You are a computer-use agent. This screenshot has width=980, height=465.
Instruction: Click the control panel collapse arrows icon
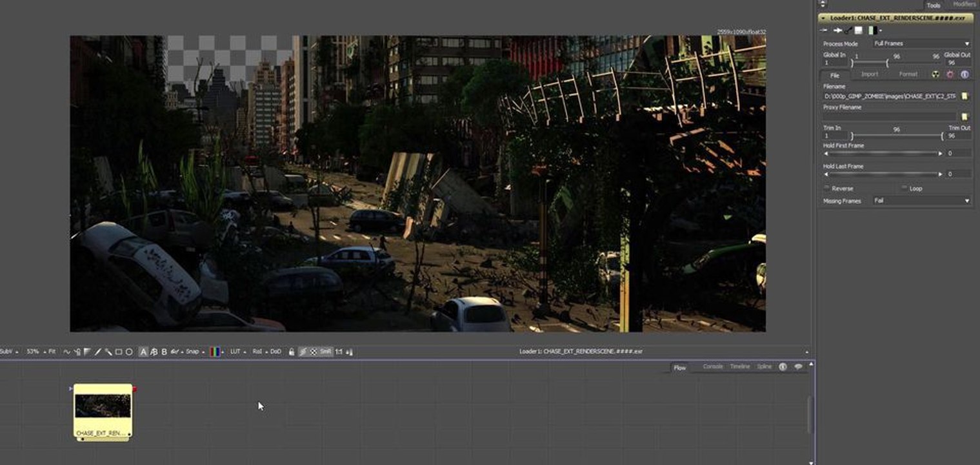[823, 4]
